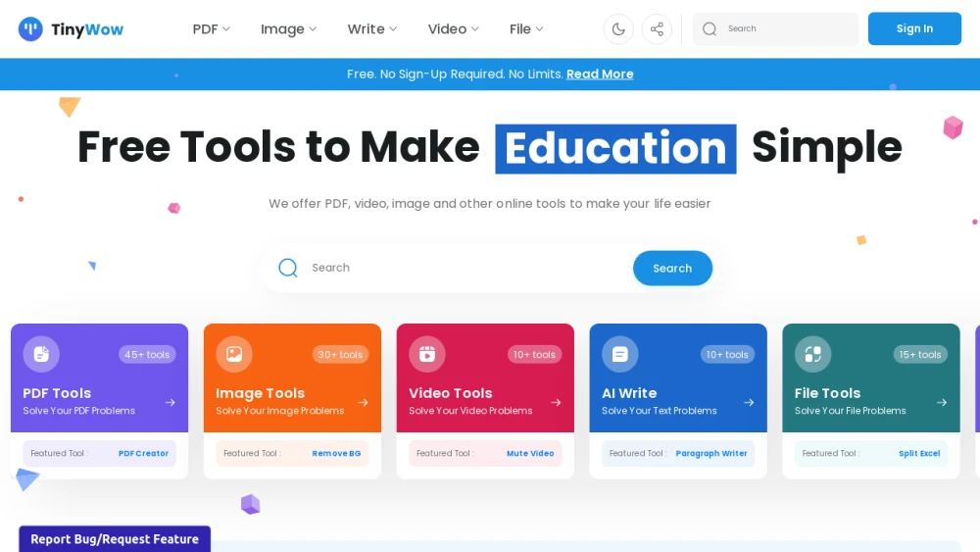
Task: Click the Image Tools card picture icon
Action: (234, 354)
